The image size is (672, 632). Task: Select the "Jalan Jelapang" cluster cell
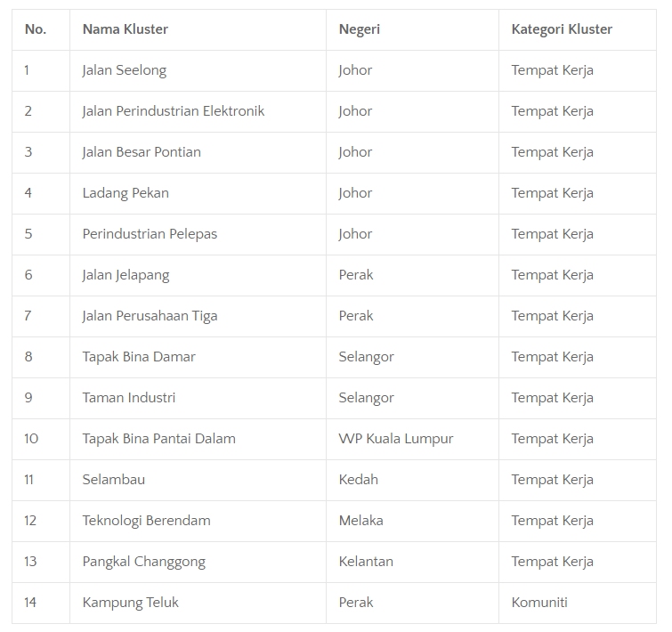[x=125, y=275]
